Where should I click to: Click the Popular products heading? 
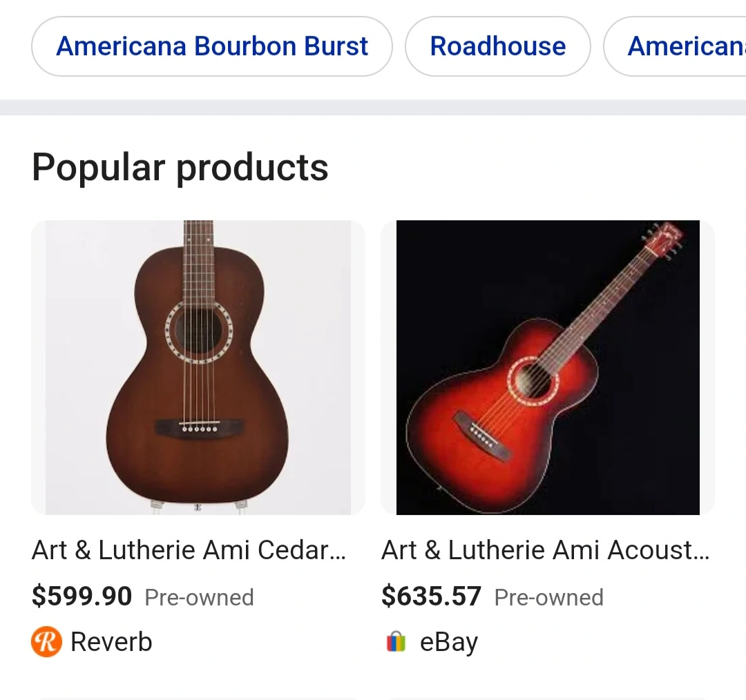coord(180,168)
